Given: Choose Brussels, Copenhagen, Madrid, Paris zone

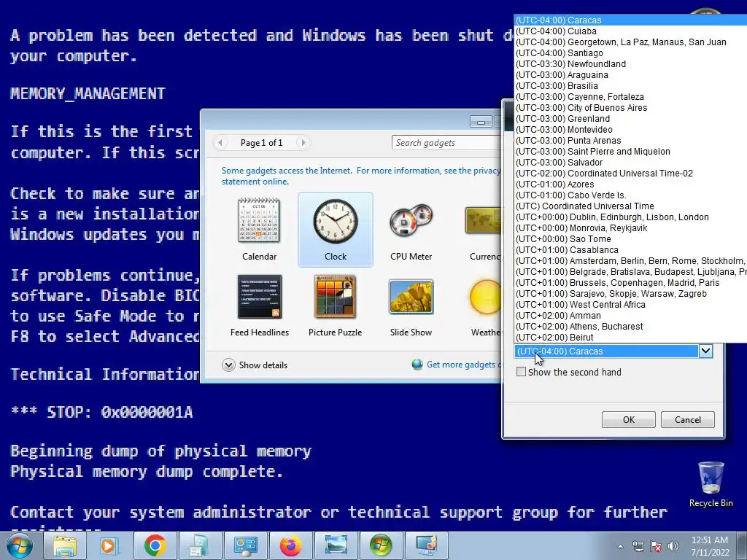Looking at the screenshot, I should (x=631, y=283).
